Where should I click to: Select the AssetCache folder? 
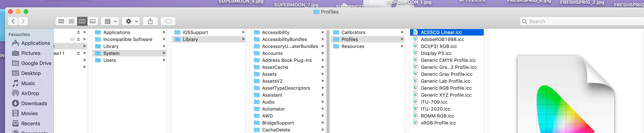coord(288,67)
